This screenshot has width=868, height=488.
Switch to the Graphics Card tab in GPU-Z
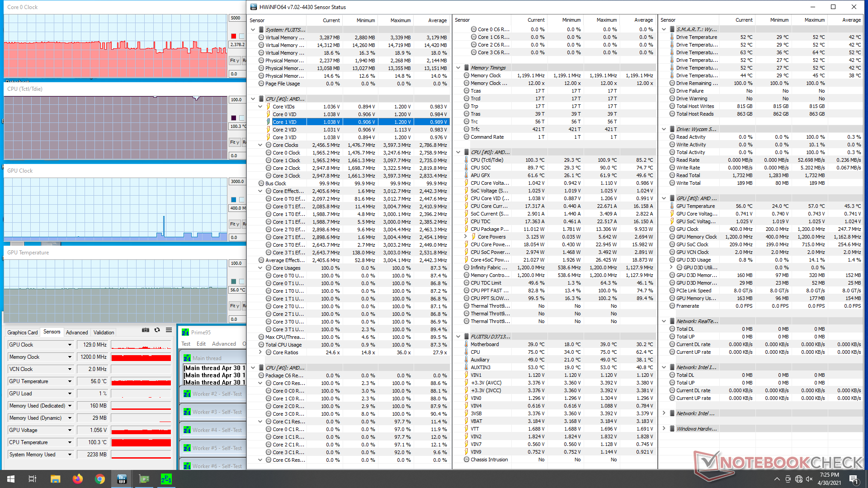(x=23, y=332)
